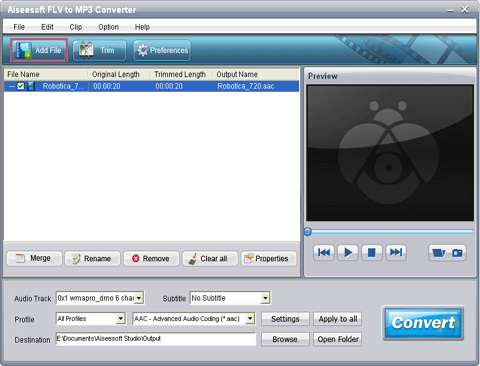Take a snapshot with camera icon
The height and width of the screenshot is (366, 480).
tap(457, 253)
